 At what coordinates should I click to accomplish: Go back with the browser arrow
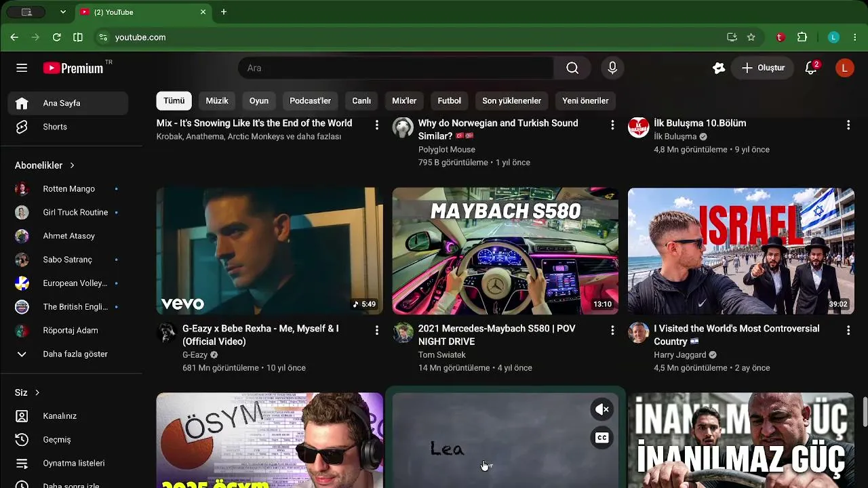14,37
